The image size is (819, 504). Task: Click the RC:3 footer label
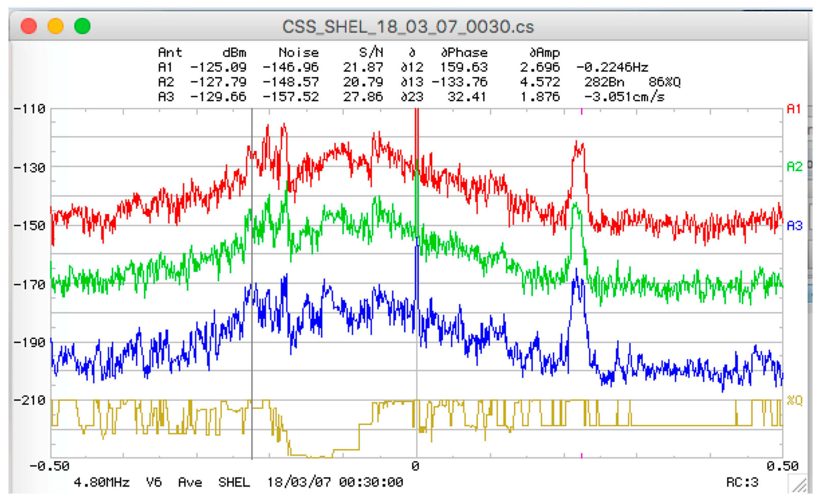742,482
